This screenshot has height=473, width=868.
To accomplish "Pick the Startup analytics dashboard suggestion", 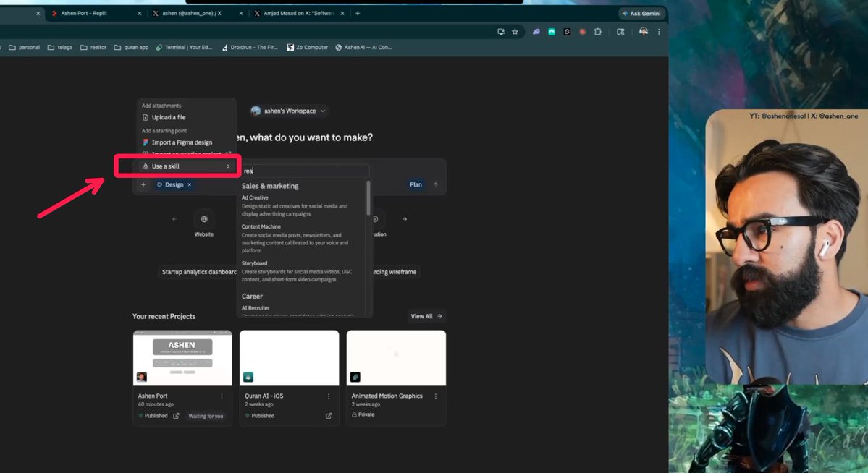I will [198, 272].
